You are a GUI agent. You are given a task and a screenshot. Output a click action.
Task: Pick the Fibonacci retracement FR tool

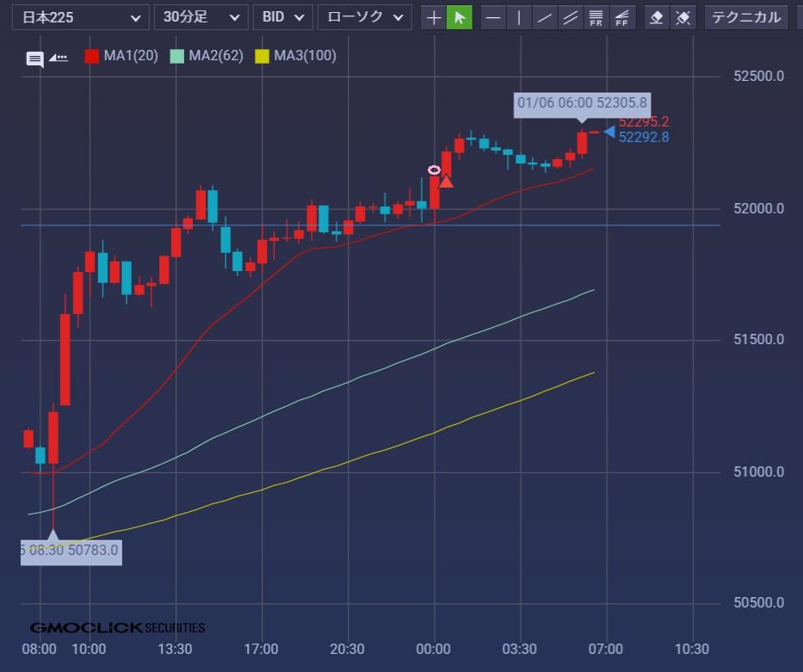[x=595, y=17]
